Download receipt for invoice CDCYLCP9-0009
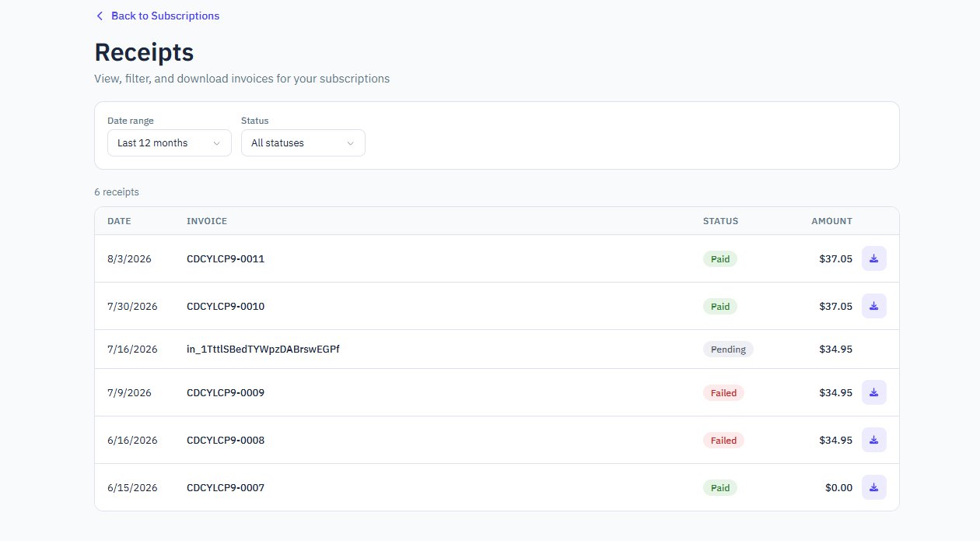This screenshot has height=541, width=980. click(x=874, y=392)
